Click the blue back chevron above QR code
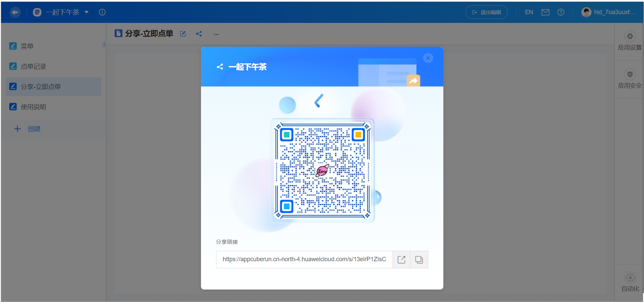 (x=319, y=100)
